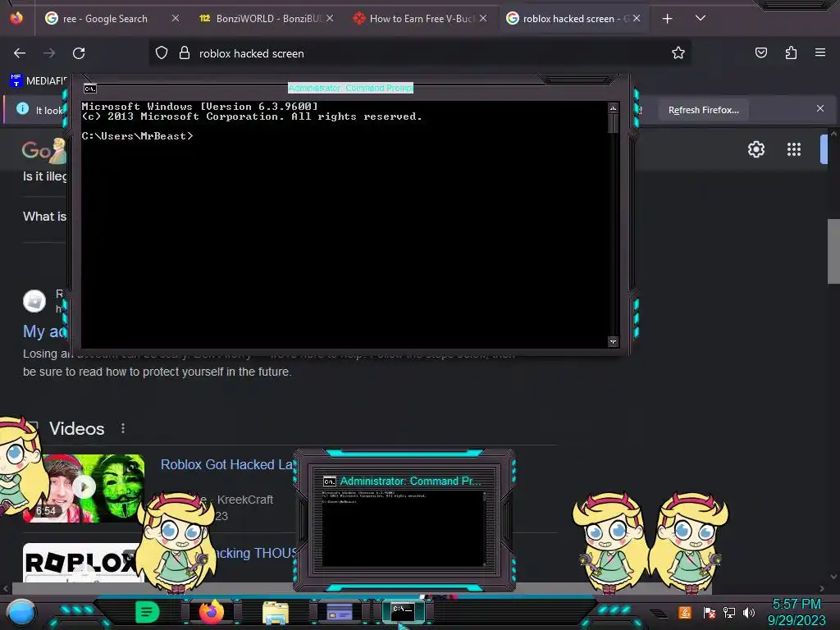Click the Firefox taskbar icon
This screenshot has width=840, height=630.
click(x=211, y=612)
